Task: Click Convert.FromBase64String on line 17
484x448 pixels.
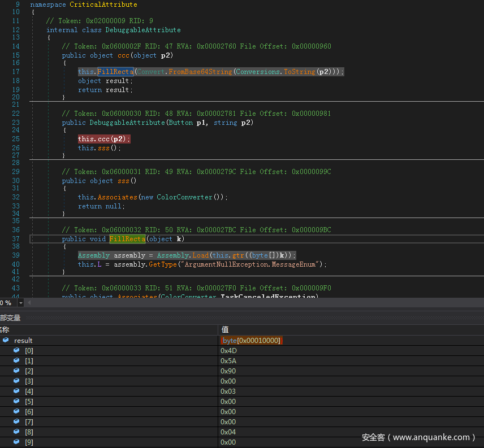Action: click(184, 72)
